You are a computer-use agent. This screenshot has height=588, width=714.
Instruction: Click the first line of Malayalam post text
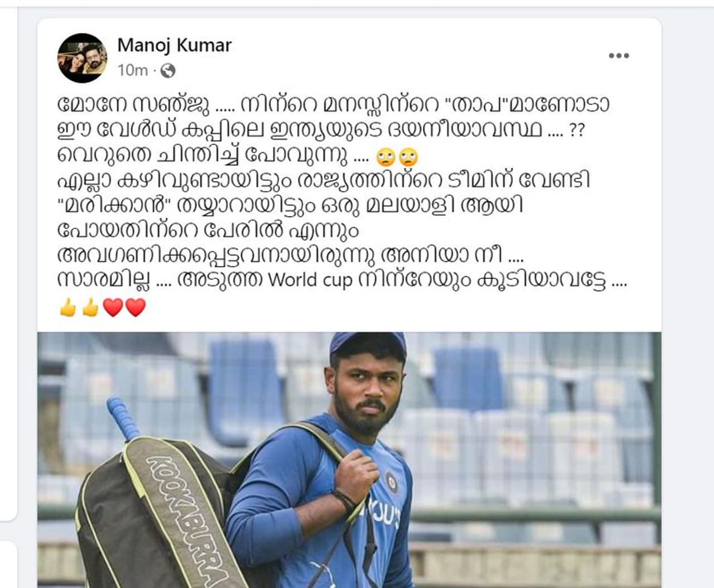tap(334, 104)
